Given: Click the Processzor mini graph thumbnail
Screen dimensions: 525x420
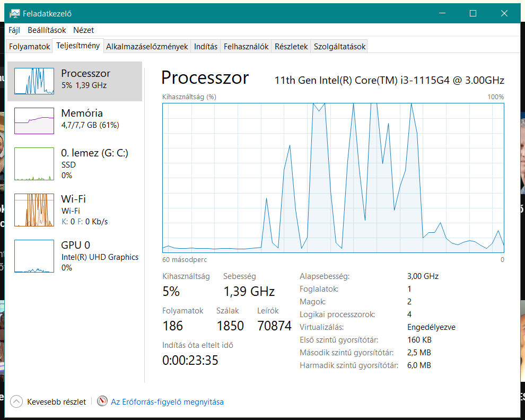Looking at the screenshot, I should pos(34,81).
